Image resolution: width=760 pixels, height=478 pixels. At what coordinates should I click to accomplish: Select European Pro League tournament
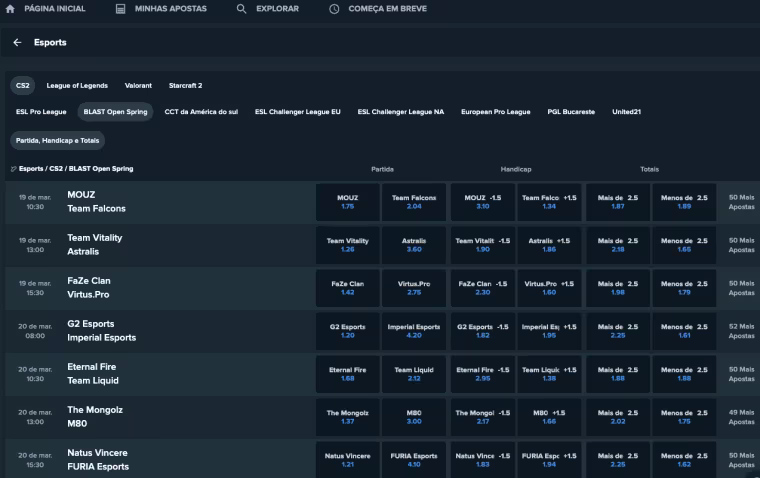495,112
